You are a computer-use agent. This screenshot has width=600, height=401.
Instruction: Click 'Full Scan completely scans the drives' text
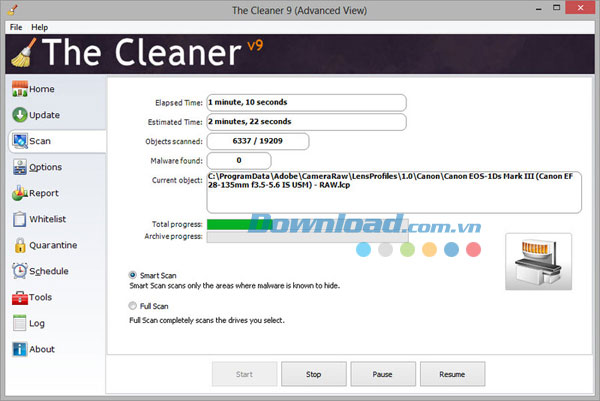pyautogui.click(x=207, y=320)
